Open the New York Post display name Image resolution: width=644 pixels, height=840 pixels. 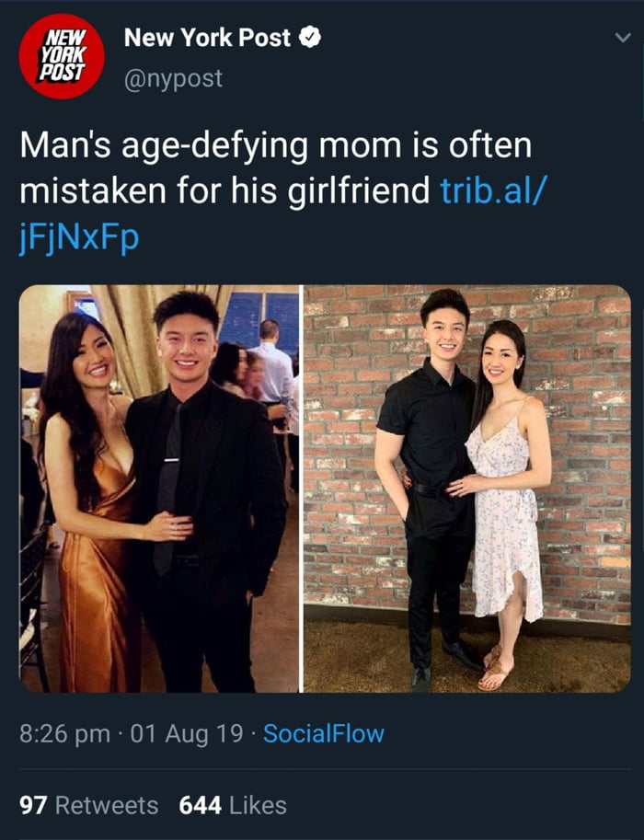coord(207,38)
